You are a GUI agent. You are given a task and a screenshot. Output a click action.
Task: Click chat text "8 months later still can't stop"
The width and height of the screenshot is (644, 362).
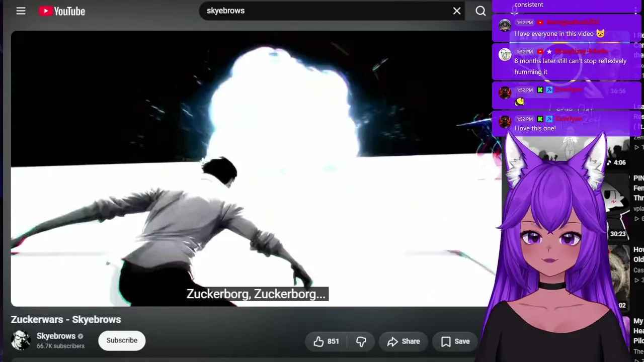571,66
